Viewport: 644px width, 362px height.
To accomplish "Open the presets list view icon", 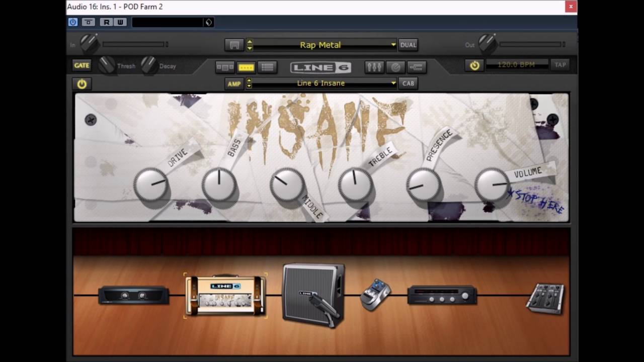I will (267, 67).
